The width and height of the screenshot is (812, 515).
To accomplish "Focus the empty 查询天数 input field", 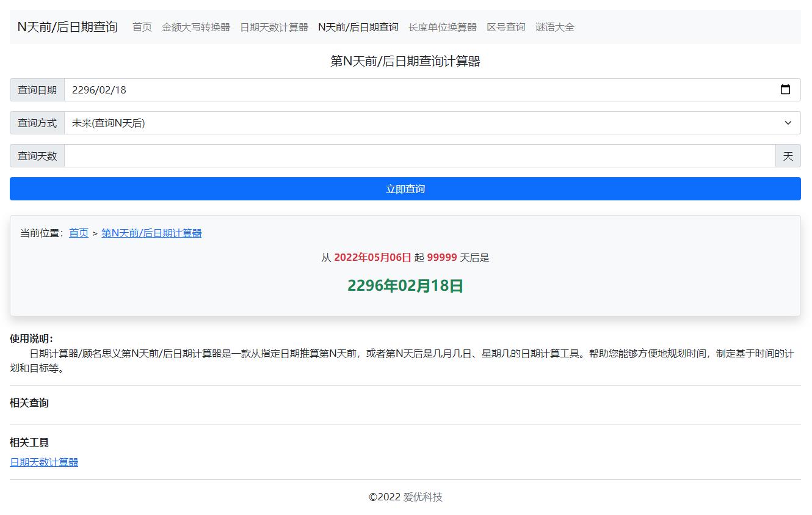I will tap(419, 156).
